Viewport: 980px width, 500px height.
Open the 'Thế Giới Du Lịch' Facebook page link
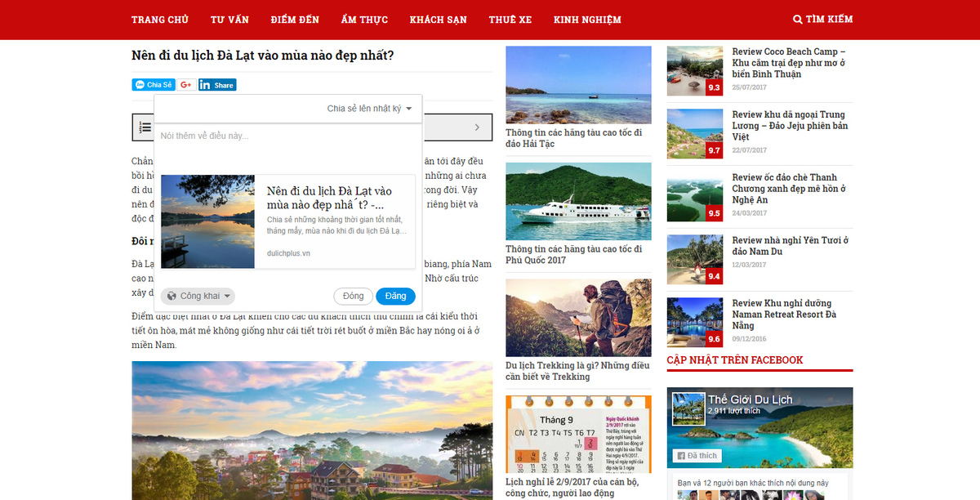click(x=750, y=400)
